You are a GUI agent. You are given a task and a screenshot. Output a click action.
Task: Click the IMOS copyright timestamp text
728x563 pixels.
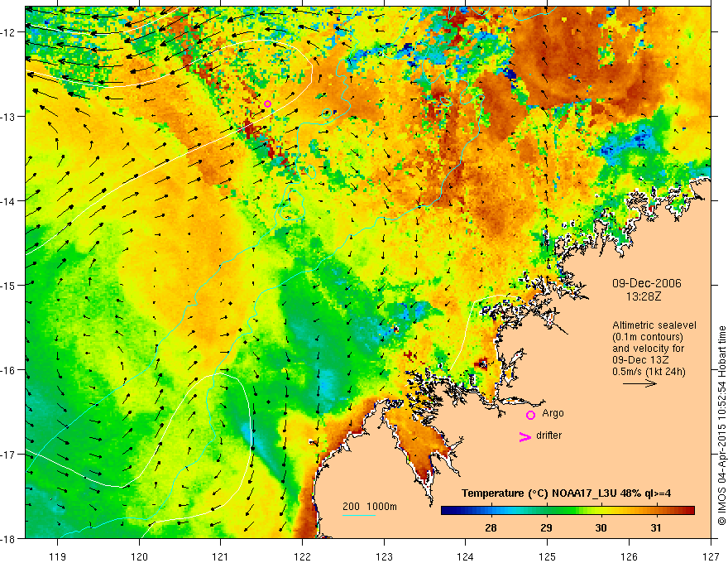point(721,426)
